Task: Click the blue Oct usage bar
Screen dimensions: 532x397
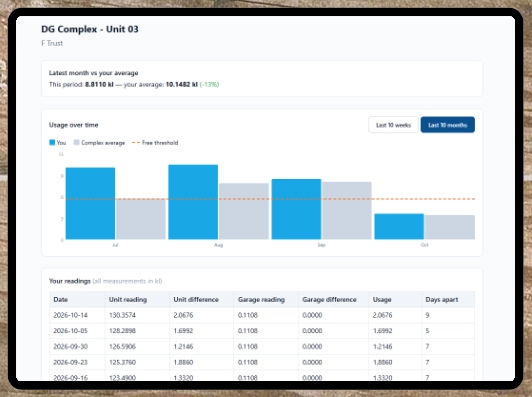Action: tap(399, 226)
